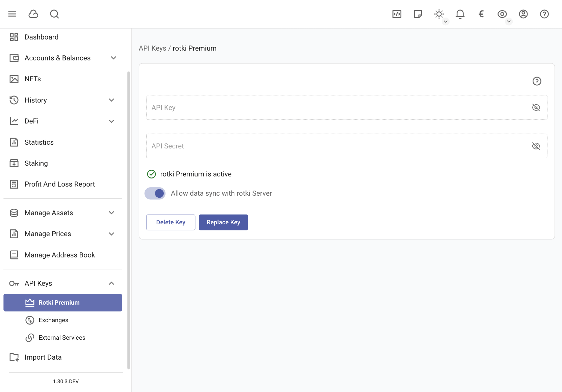This screenshot has width=562, height=392.
Task: Click the Profit And Loss calculator icon
Action: [14, 184]
